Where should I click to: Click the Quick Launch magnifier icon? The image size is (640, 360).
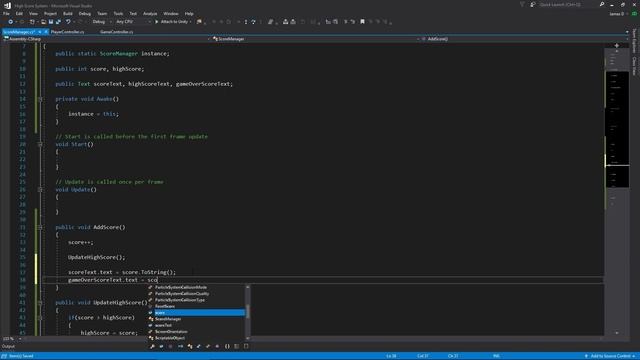(x=602, y=4)
